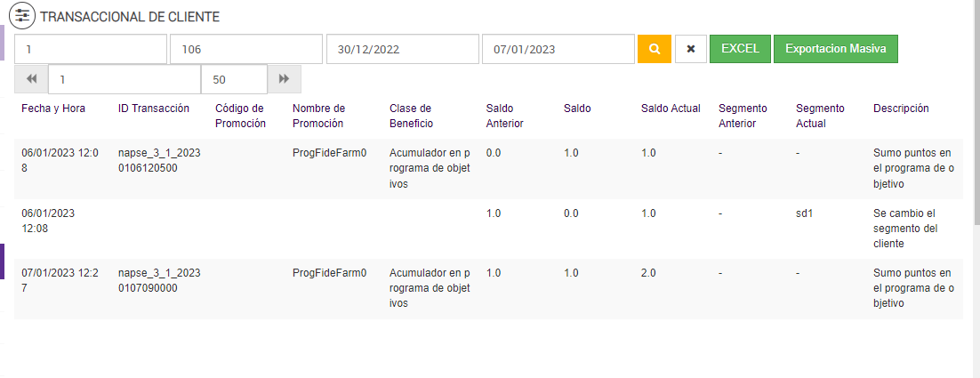This screenshot has height=378, width=980.
Task: Select the row with segment sd1
Action: (488, 229)
